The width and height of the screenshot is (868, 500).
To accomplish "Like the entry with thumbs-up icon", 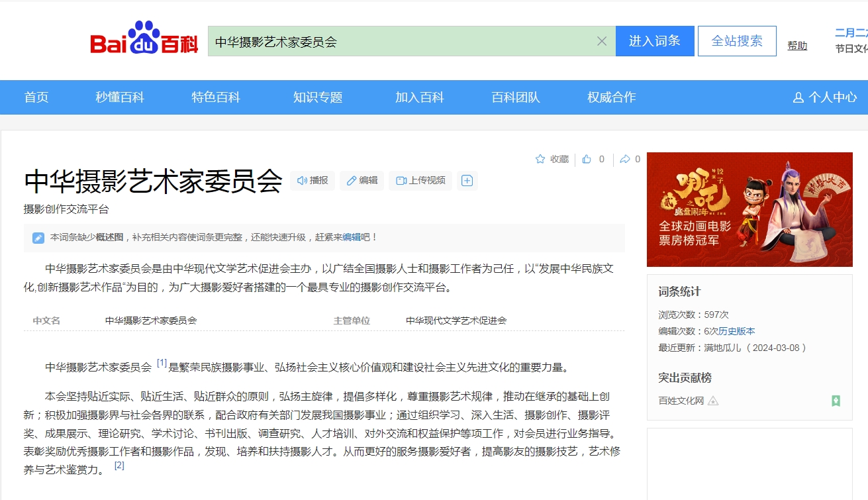I will 587,159.
